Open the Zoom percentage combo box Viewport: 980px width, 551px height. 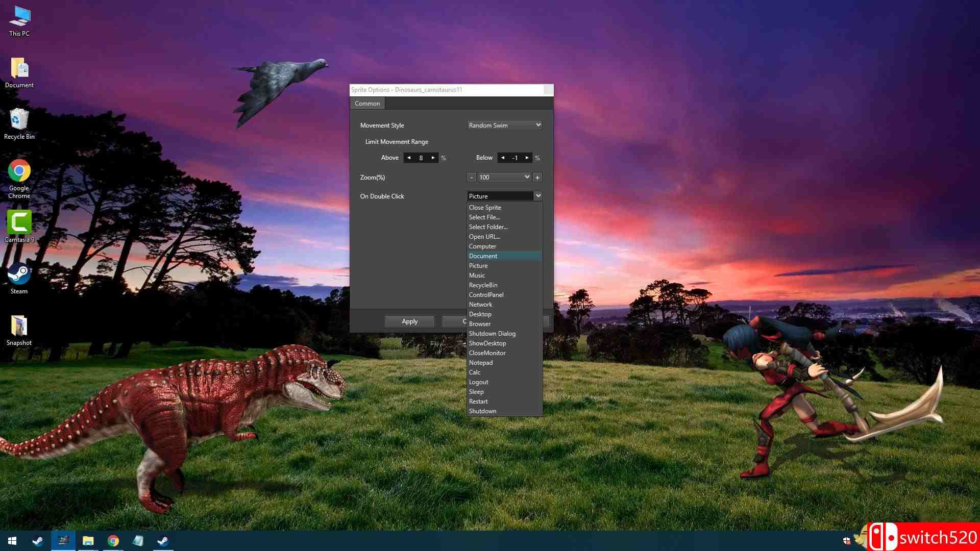527,177
